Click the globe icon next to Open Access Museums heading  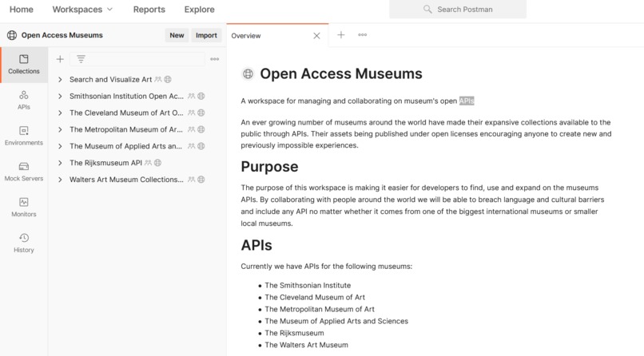[248, 73]
